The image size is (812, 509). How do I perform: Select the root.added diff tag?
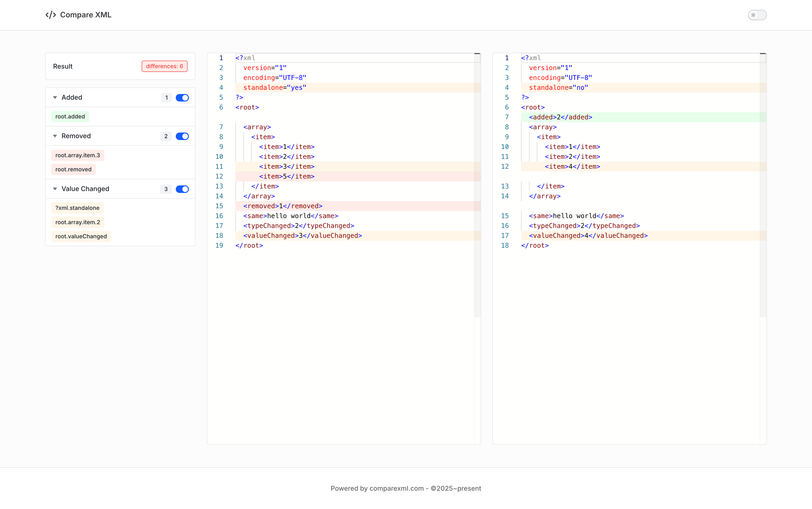[70, 117]
